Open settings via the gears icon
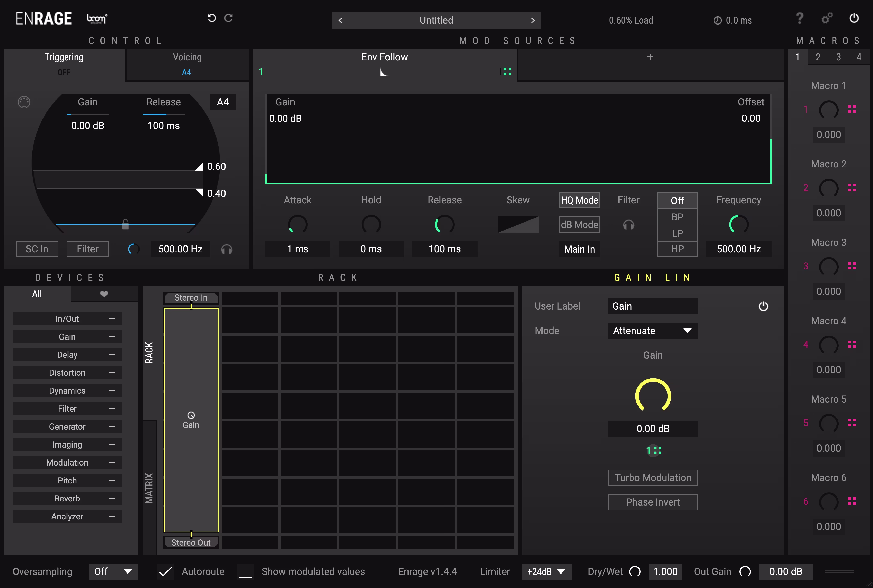 (x=826, y=18)
